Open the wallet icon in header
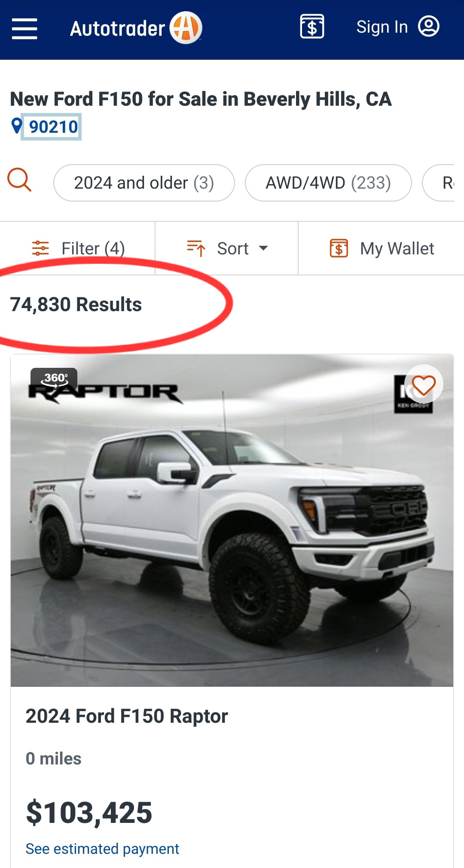This screenshot has height=868, width=464. coord(312,27)
